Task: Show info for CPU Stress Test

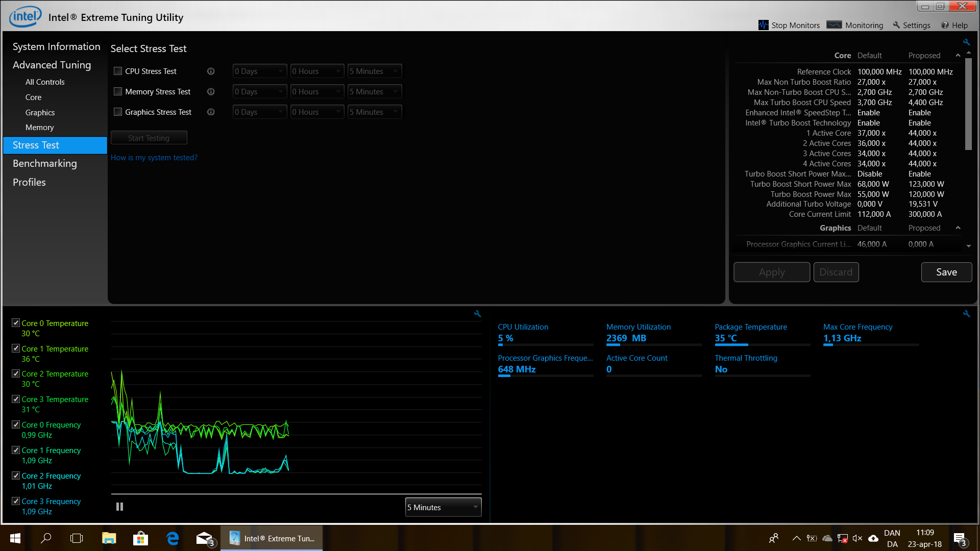Action: (211, 71)
